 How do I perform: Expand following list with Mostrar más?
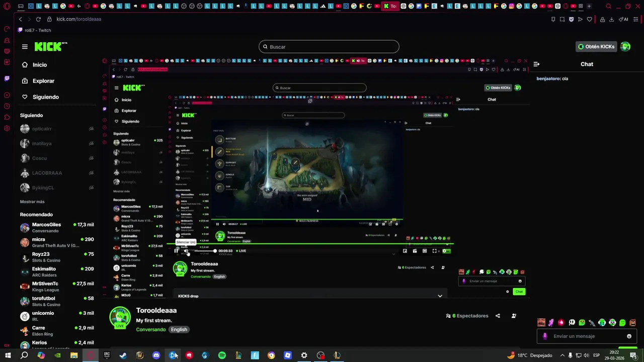click(x=32, y=202)
